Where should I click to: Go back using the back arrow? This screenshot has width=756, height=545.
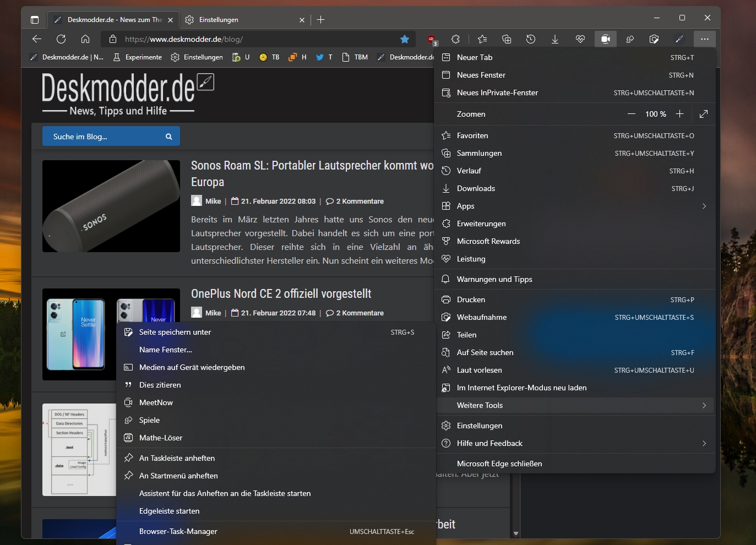37,39
